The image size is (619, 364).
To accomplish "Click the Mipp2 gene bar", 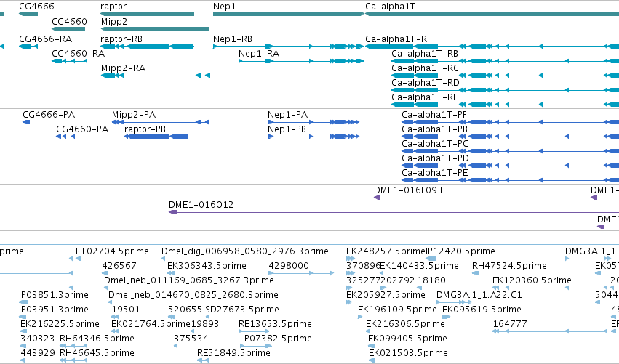I will (155, 29).
